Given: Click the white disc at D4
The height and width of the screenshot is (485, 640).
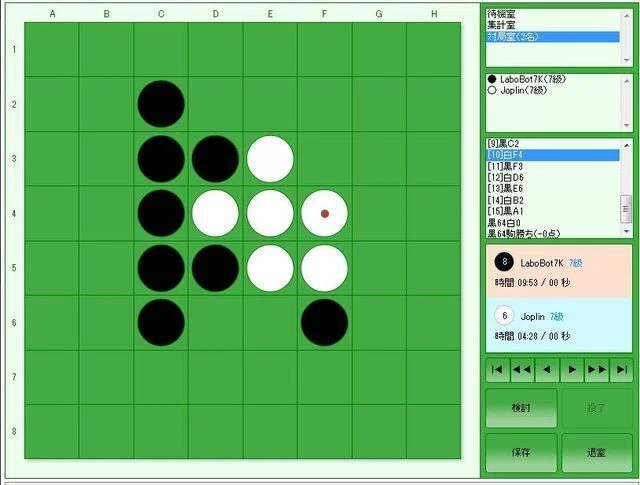Looking at the screenshot, I should [216, 214].
